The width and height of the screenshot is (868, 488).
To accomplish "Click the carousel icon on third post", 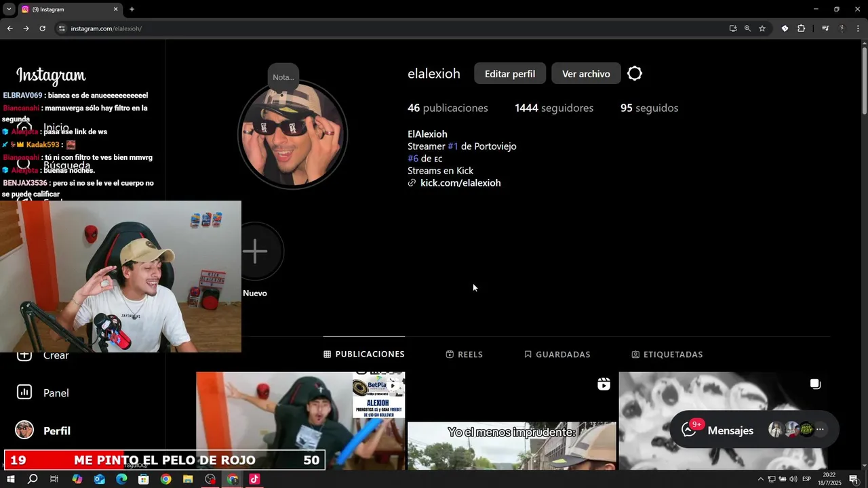I will coord(815,384).
